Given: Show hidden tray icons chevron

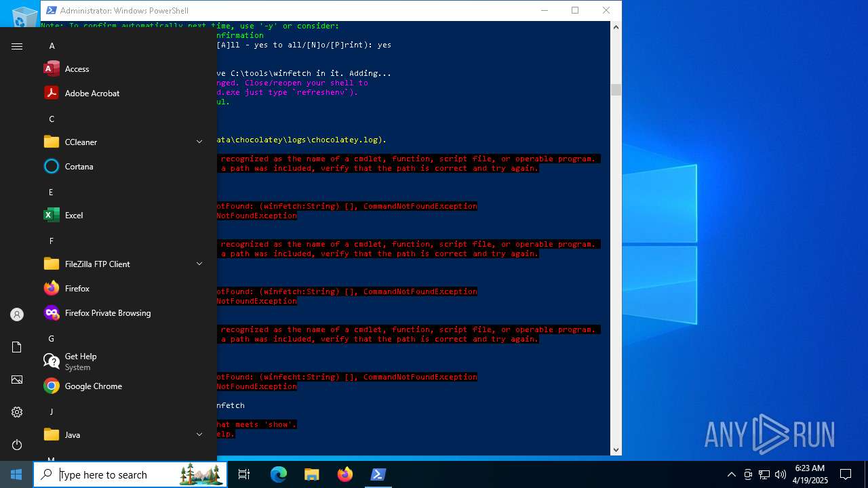Looking at the screenshot, I should 731,474.
